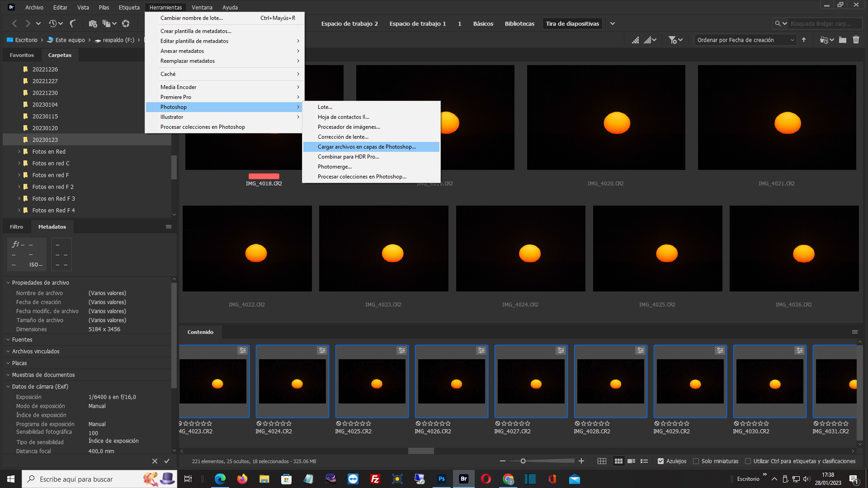Switch to the Filtro tab
The width and height of the screenshot is (868, 488).
pos(17,226)
